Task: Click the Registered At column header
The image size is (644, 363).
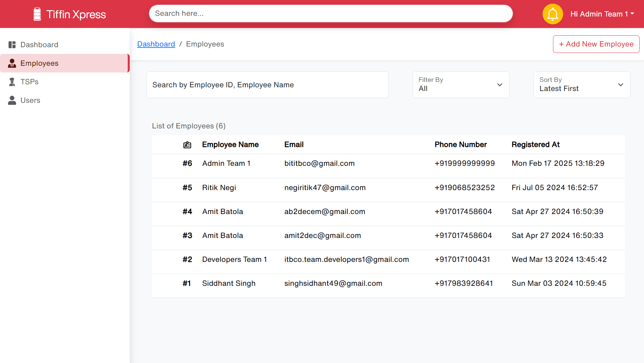Action: click(535, 145)
